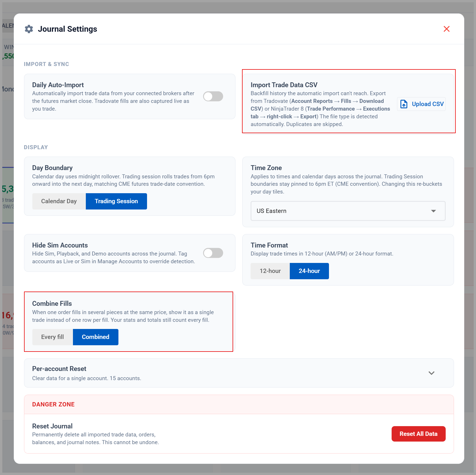Click the Hide Sim Accounts heading

tap(60, 245)
